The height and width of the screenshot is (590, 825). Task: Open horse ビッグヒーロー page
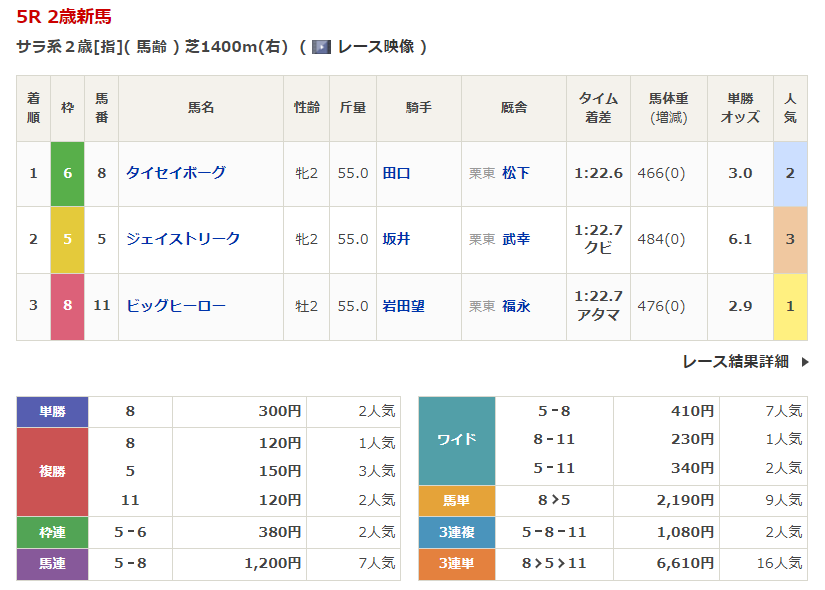point(176,306)
